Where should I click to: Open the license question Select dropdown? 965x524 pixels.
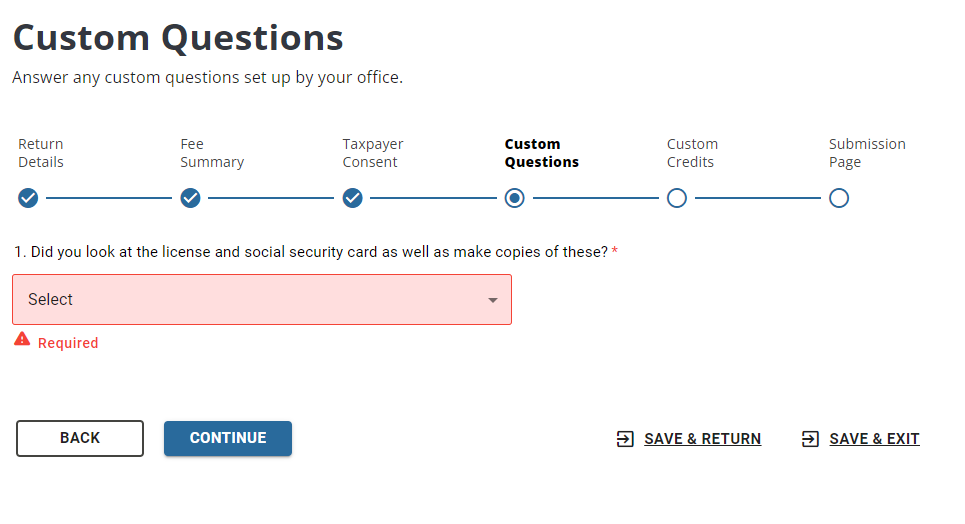(x=250, y=300)
